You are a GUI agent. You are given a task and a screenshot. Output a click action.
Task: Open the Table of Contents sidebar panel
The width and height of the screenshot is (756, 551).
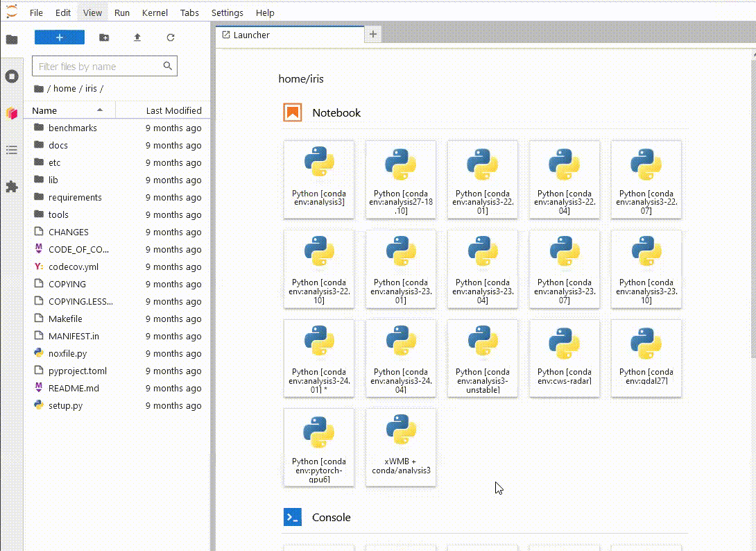tap(12, 150)
